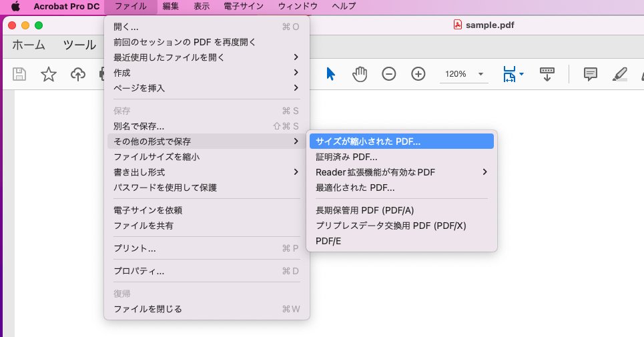Select サイズが縮小された PDF...
This screenshot has height=337, width=644.
(x=401, y=141)
